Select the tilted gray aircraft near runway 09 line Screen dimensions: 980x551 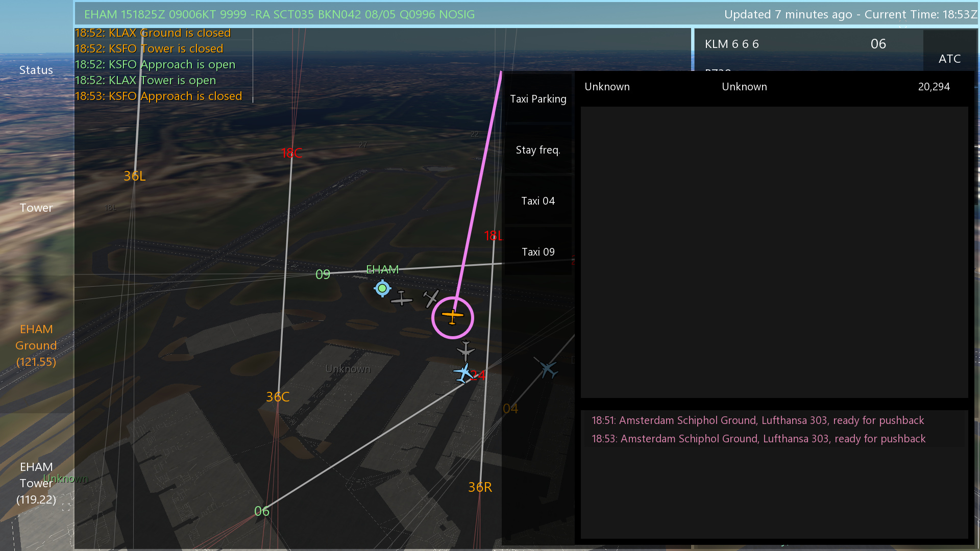point(431,298)
